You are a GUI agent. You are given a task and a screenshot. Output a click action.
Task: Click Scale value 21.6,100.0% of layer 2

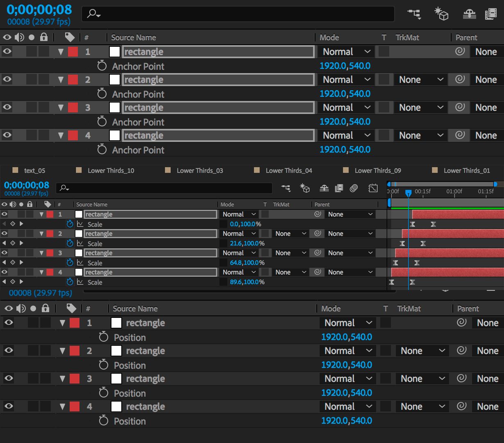tap(247, 243)
